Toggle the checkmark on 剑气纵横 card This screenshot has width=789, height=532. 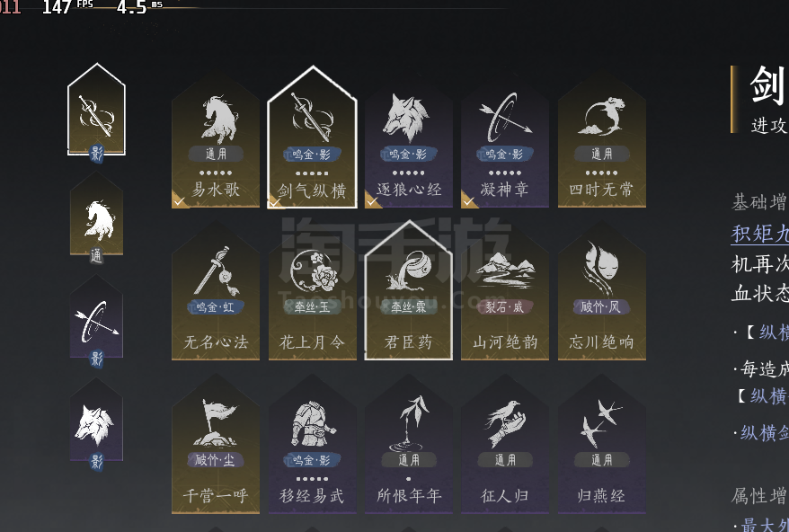point(275,202)
